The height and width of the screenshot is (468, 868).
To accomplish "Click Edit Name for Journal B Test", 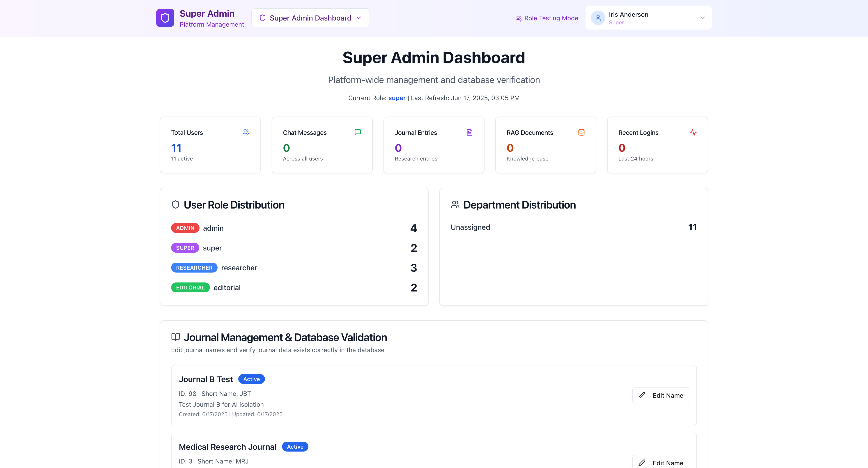I will [x=660, y=395].
